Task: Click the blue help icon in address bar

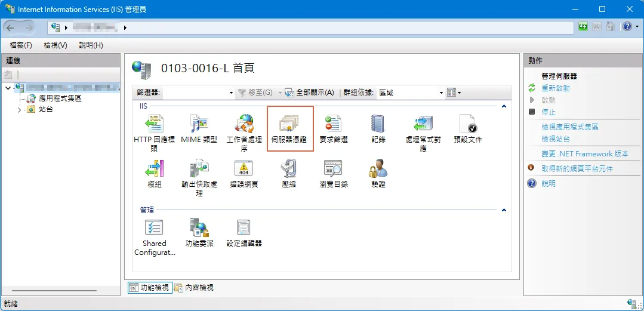Action: tap(627, 27)
